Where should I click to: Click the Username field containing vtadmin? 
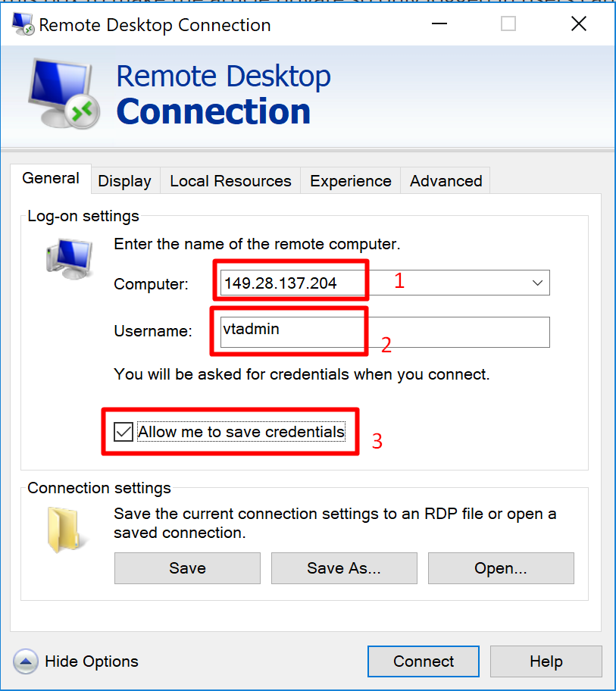pyautogui.click(x=385, y=332)
